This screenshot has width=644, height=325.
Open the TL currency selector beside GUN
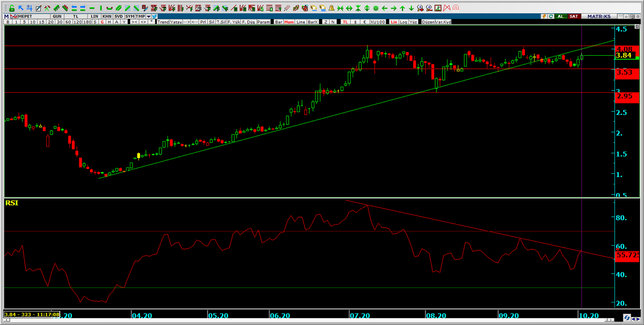76,16
